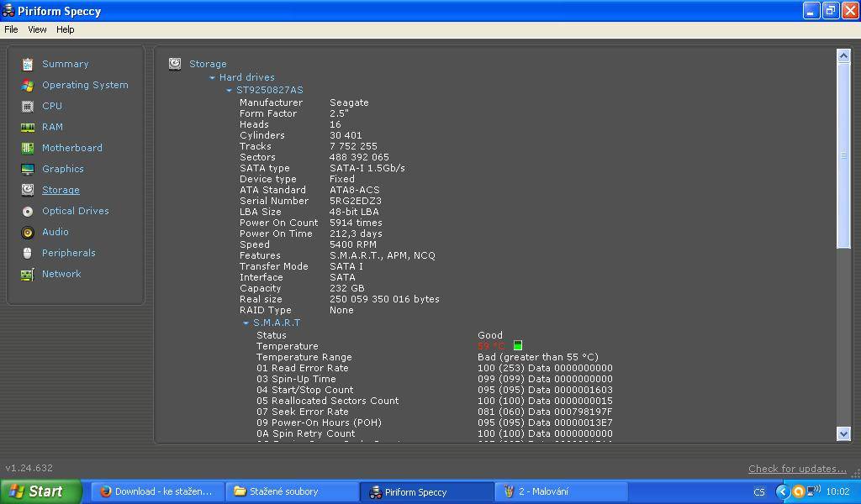
Task: Collapse the Hard drives tree node
Action: (x=212, y=78)
